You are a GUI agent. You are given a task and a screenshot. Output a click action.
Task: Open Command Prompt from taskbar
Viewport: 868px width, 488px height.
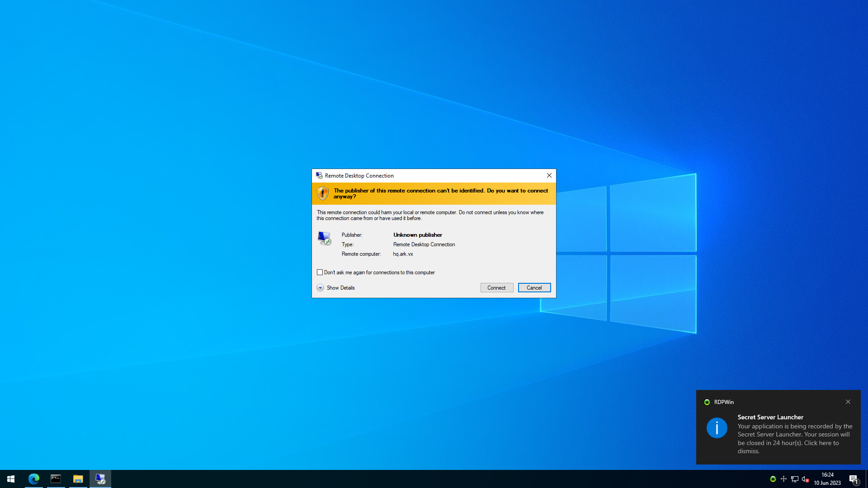(x=56, y=479)
